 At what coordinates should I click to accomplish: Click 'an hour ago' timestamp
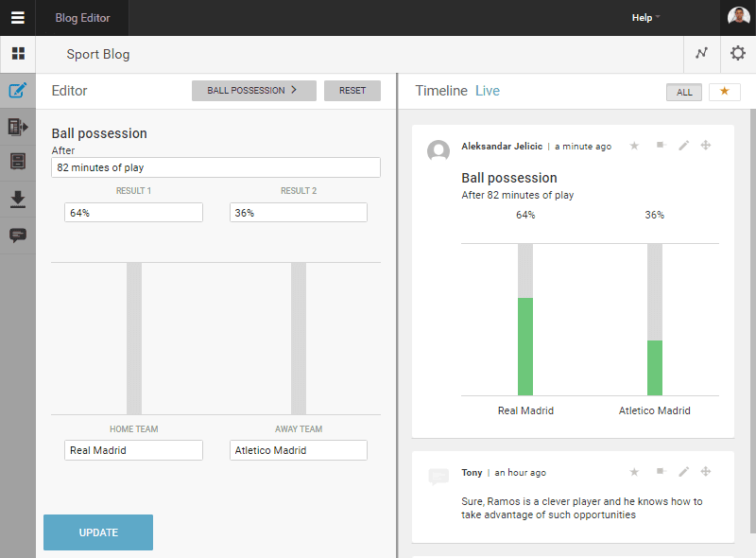(x=521, y=473)
